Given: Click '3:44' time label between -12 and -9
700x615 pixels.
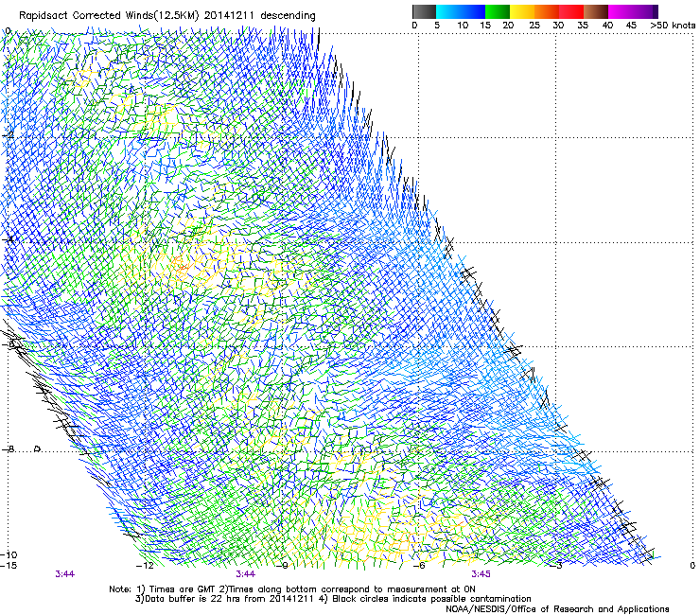Looking at the screenshot, I should click(246, 574).
